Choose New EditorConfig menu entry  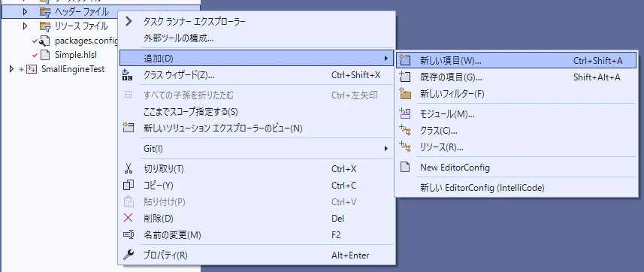coord(516,168)
